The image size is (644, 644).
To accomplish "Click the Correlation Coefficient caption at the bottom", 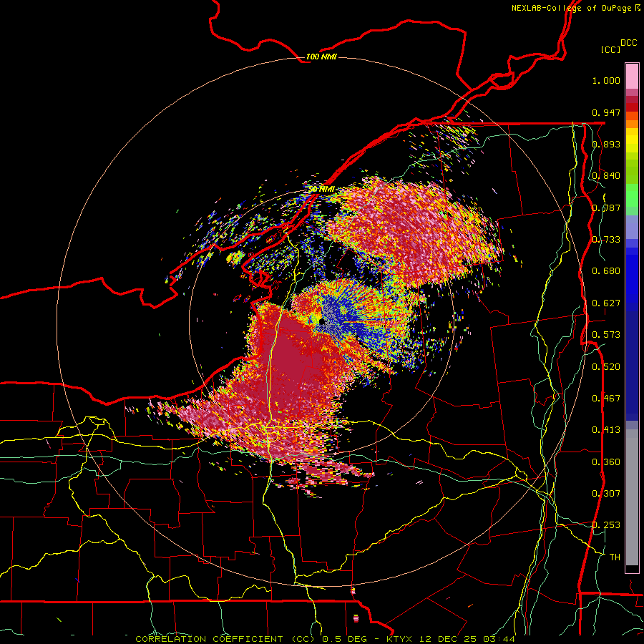I will coord(324,639).
